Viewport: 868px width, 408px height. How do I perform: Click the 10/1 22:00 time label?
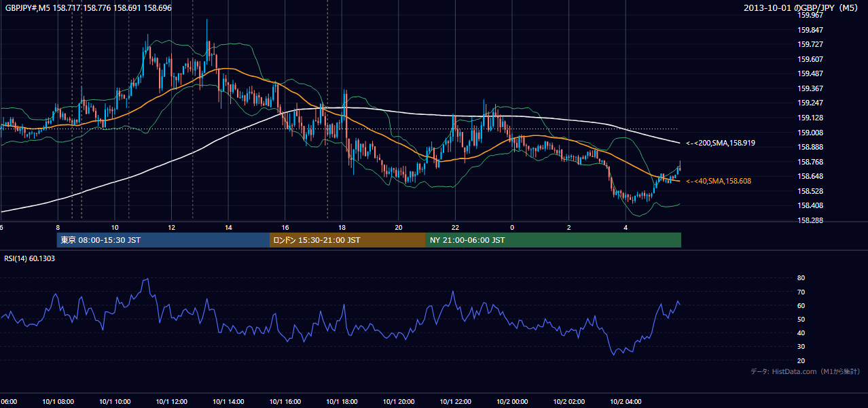pyautogui.click(x=455, y=402)
